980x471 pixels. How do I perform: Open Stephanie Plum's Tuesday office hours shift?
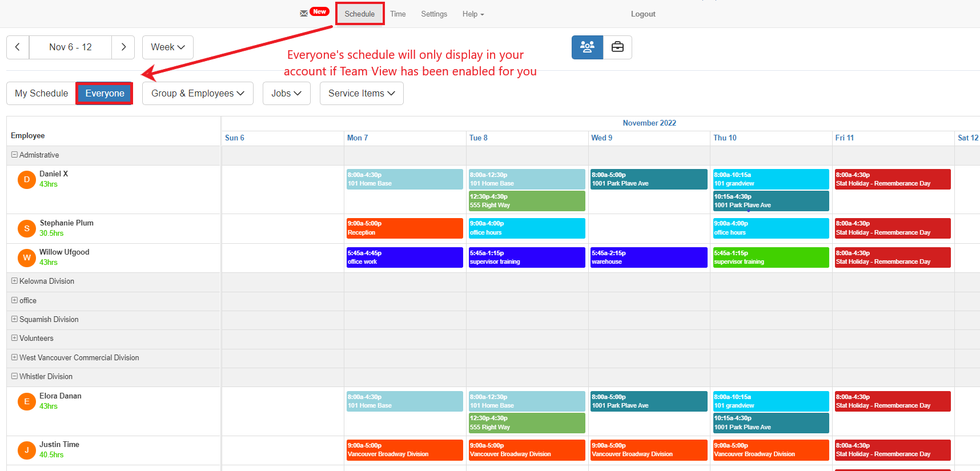coord(527,228)
